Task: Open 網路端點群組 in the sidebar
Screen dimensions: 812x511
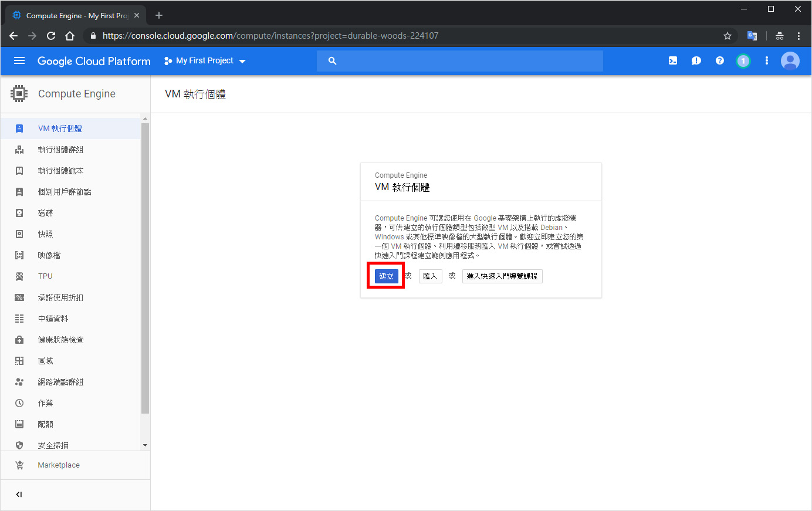Action: (70, 382)
